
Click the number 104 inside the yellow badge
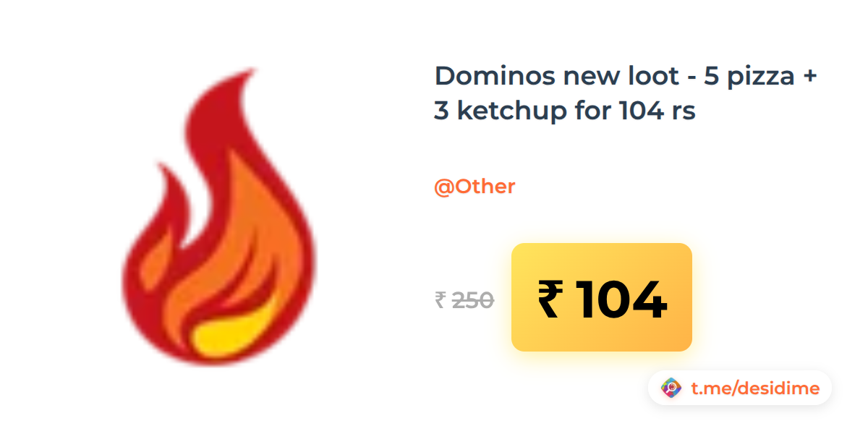coord(621,299)
